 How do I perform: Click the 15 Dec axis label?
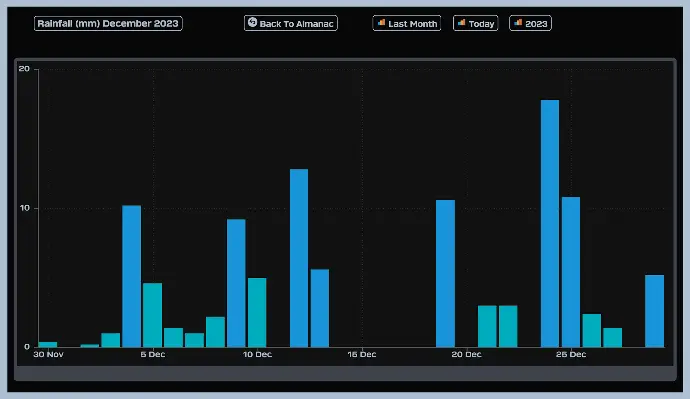tap(362, 355)
